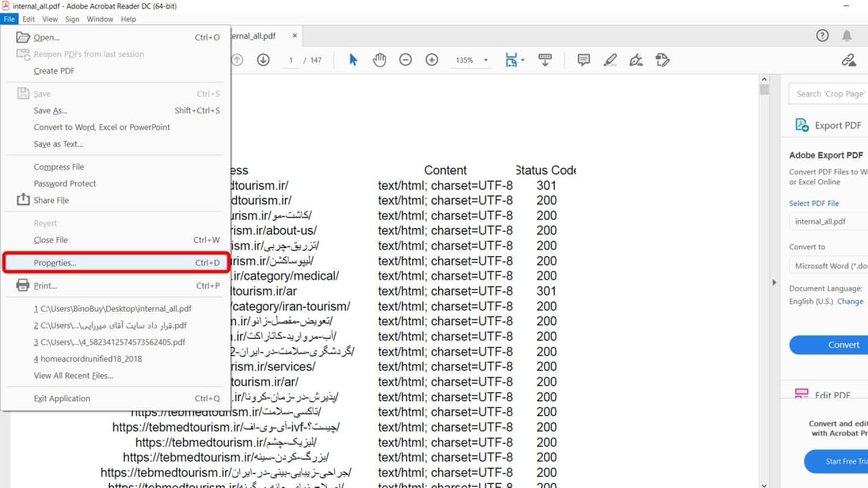Select Create PDF menu entry

[x=116, y=70]
